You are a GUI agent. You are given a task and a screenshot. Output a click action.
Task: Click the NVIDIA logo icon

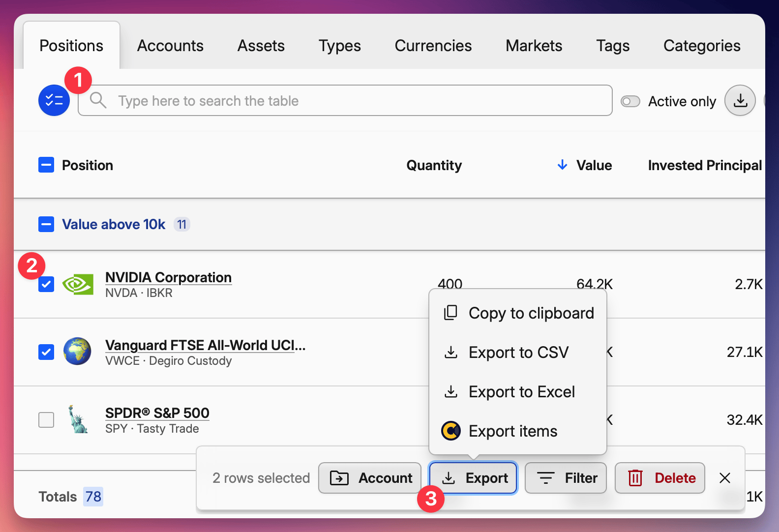(x=78, y=284)
